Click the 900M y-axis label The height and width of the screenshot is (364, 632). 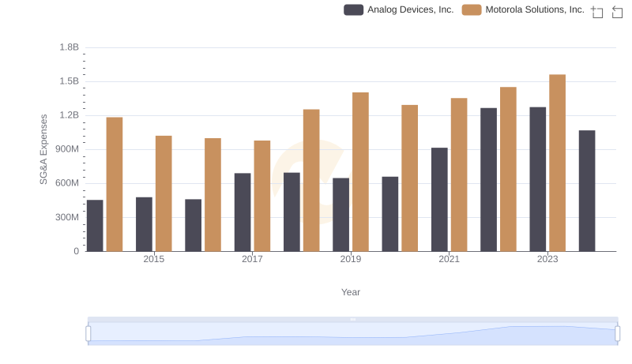[x=67, y=149]
